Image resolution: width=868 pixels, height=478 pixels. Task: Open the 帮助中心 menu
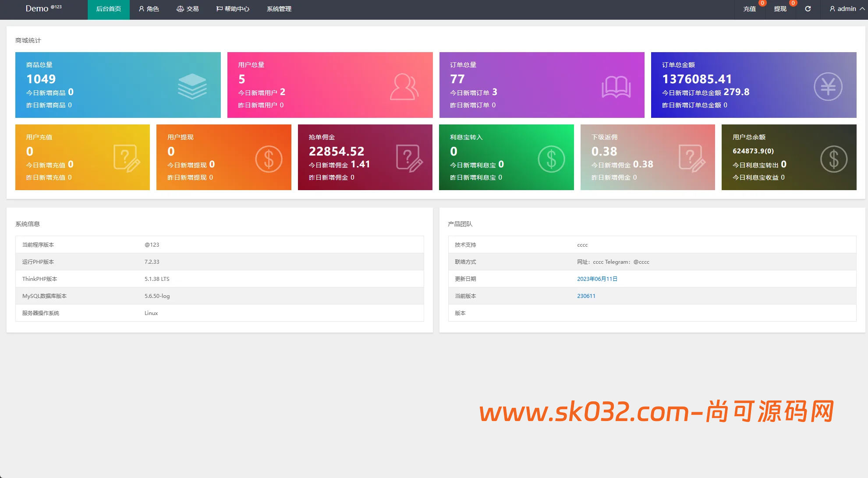click(233, 9)
